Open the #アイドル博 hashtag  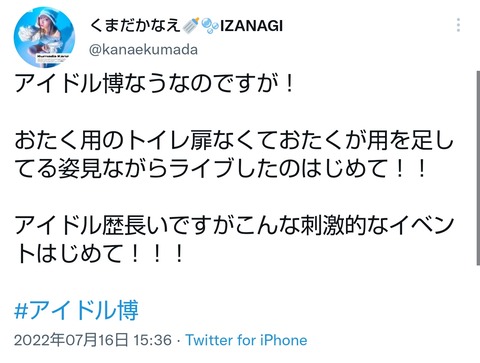[x=76, y=310]
